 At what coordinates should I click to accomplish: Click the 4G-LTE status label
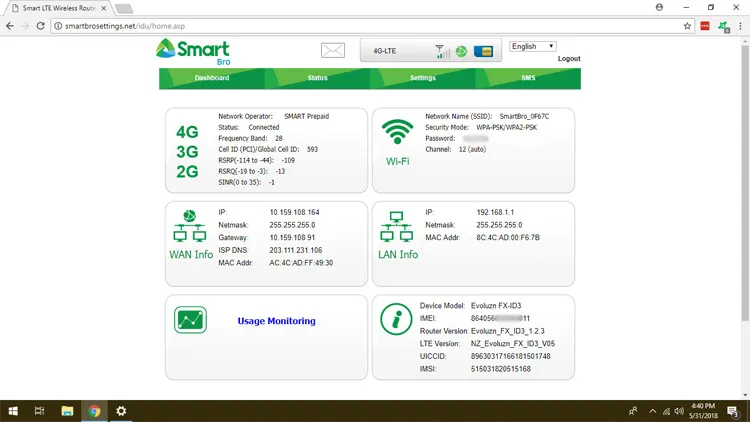(385, 51)
